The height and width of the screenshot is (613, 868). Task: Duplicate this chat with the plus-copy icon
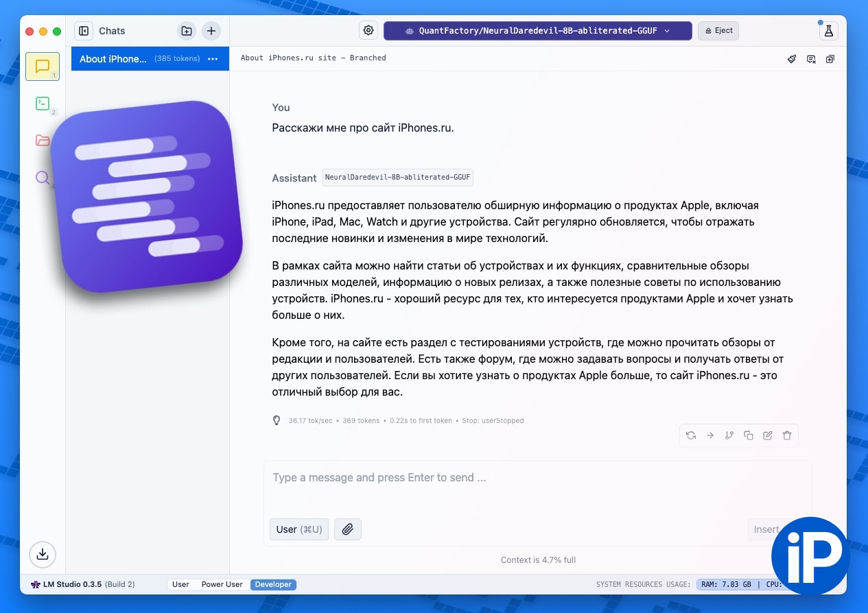[x=830, y=59]
